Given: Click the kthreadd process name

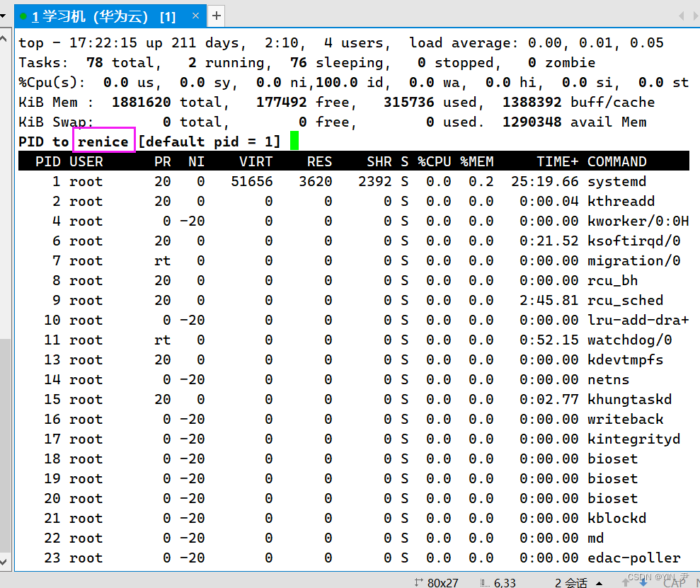Looking at the screenshot, I should coord(621,201).
